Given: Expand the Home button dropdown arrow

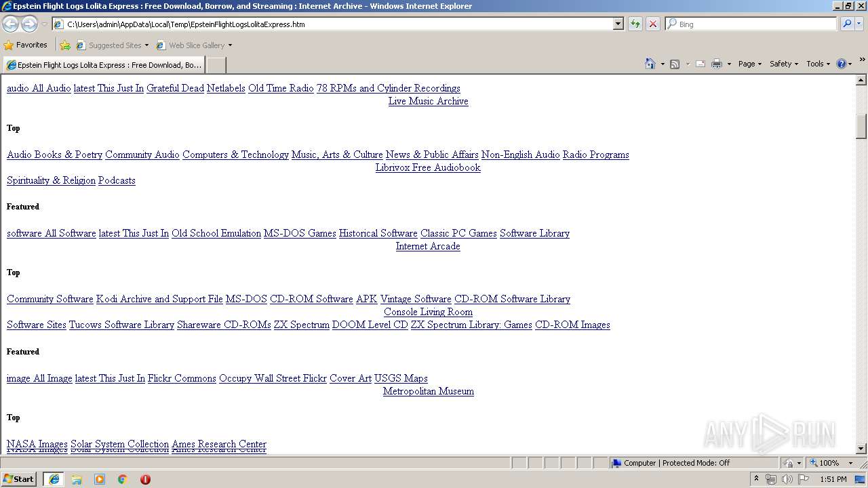Looking at the screenshot, I should tap(663, 64).
